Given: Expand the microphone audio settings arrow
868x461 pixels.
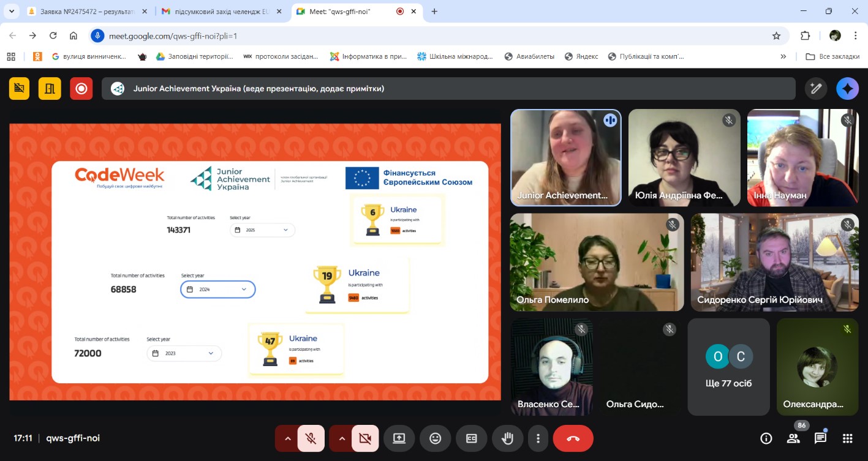Looking at the screenshot, I should pyautogui.click(x=287, y=438).
